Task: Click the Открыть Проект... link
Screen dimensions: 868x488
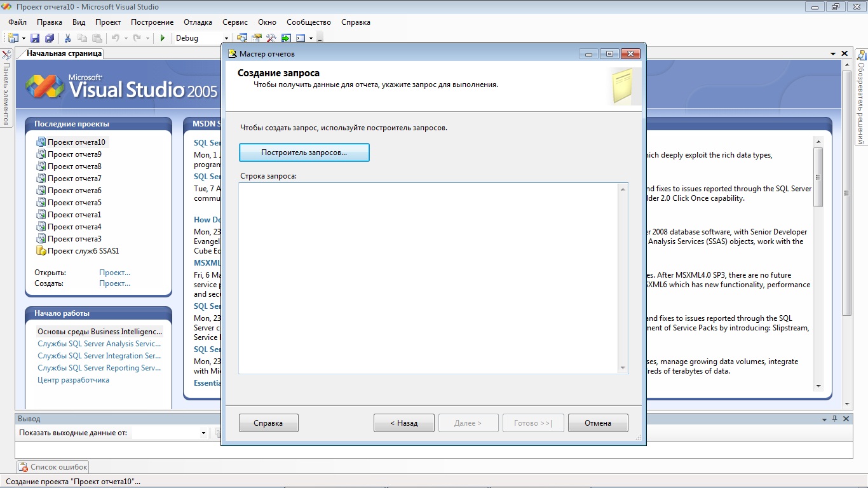Action: (114, 273)
